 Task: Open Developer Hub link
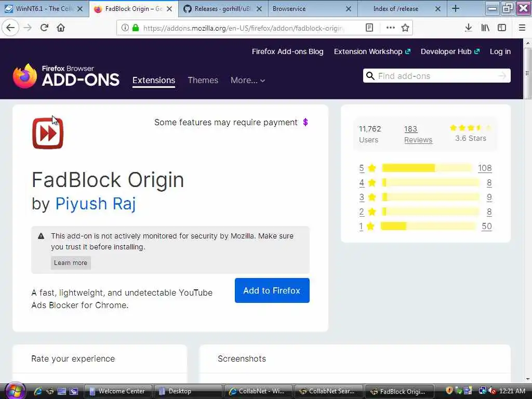450,51
